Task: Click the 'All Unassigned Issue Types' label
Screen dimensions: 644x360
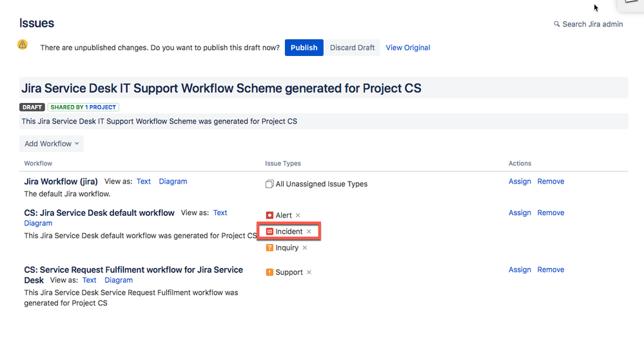Action: 322,184
